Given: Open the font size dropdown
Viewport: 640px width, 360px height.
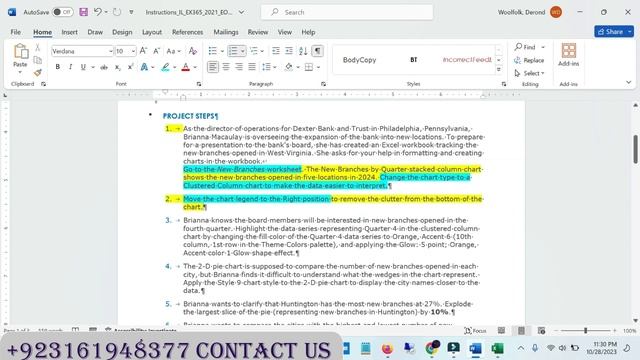Looking at the screenshot, I should (133, 51).
